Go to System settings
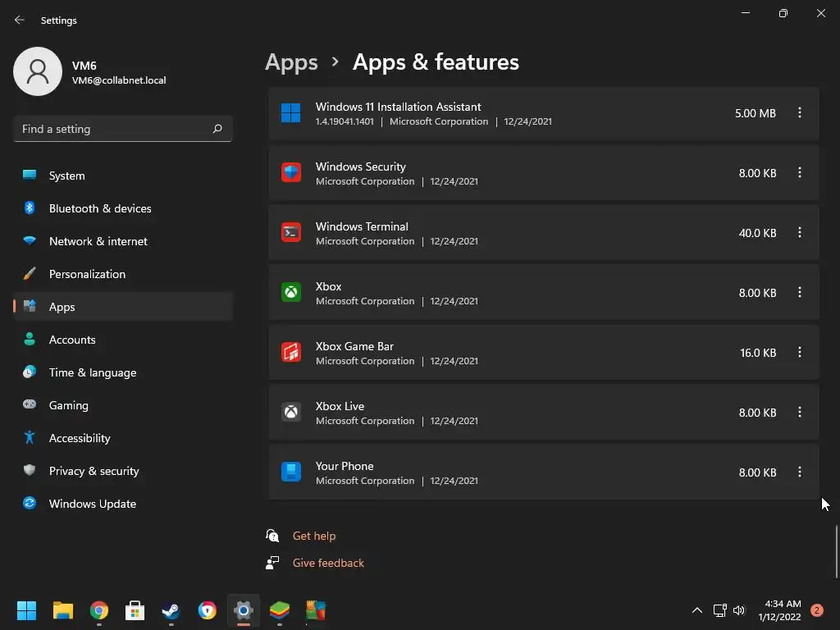 123,176
